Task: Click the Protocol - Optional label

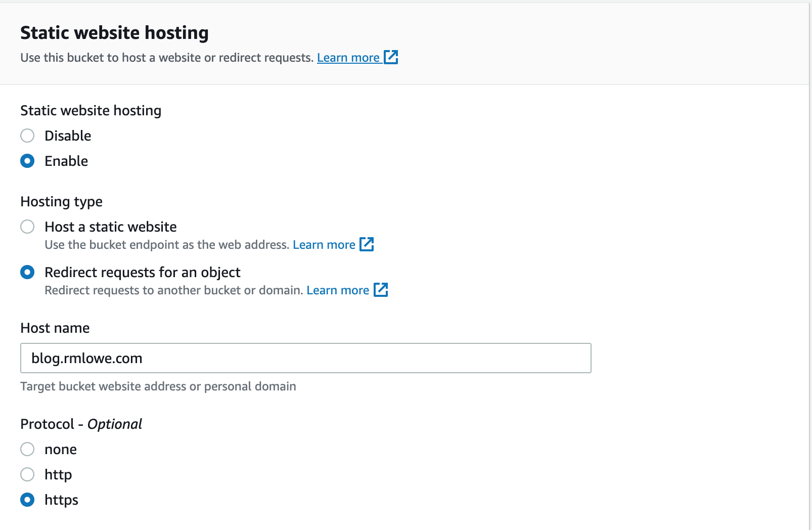Action: click(x=81, y=424)
